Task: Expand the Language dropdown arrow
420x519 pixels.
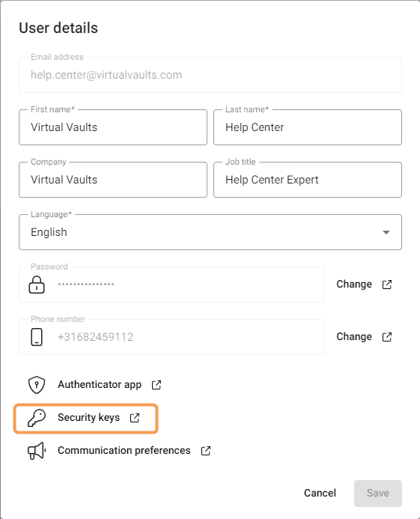Action: [386, 232]
